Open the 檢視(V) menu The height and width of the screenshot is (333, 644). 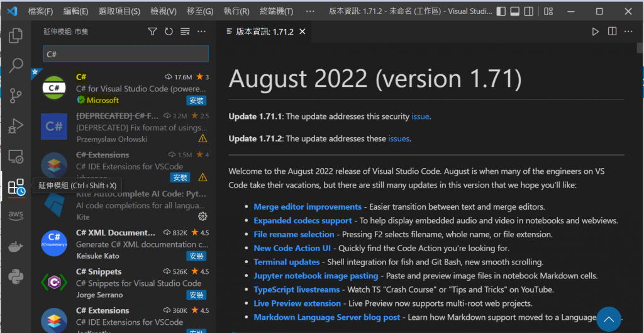pyautogui.click(x=164, y=11)
